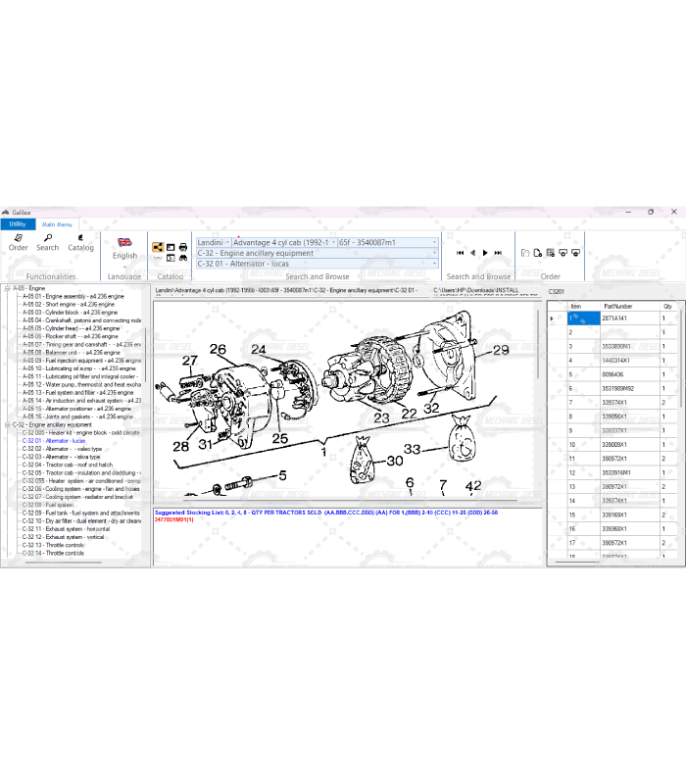The width and height of the screenshot is (686, 784).
Task: Switch to the Utility tab
Action: click(x=18, y=224)
